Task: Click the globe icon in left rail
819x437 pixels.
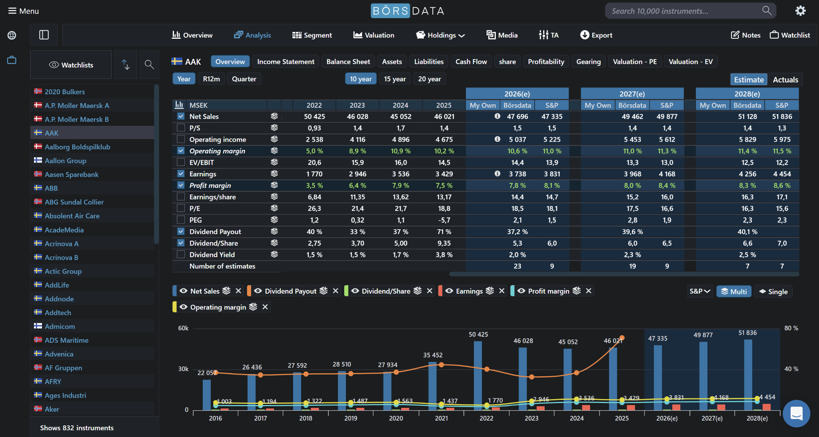Action: coord(11,36)
